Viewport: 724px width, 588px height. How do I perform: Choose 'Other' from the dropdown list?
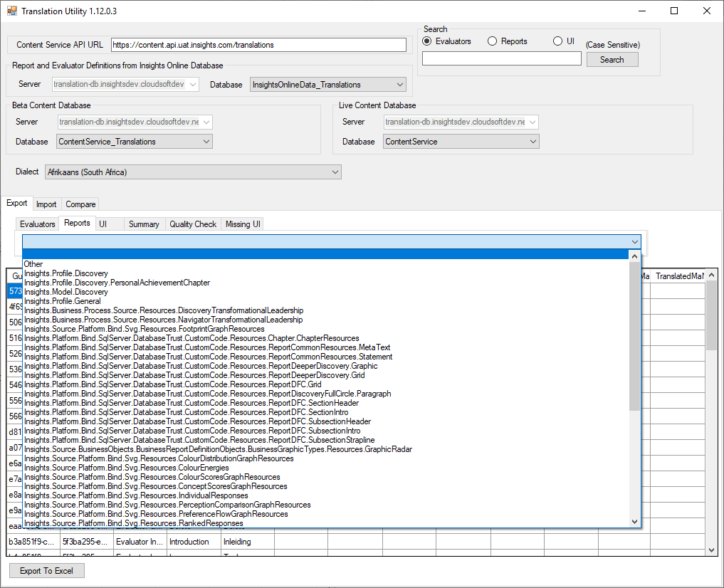pos(325,264)
